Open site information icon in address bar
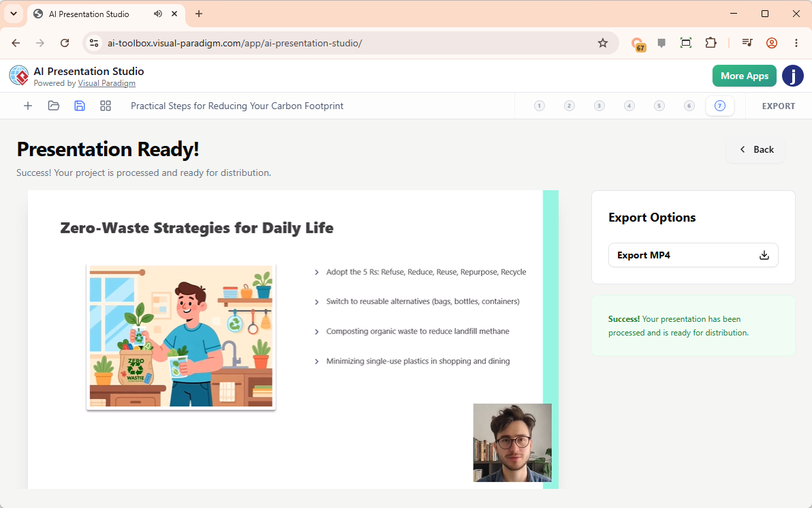This screenshot has width=812, height=508. (94, 43)
